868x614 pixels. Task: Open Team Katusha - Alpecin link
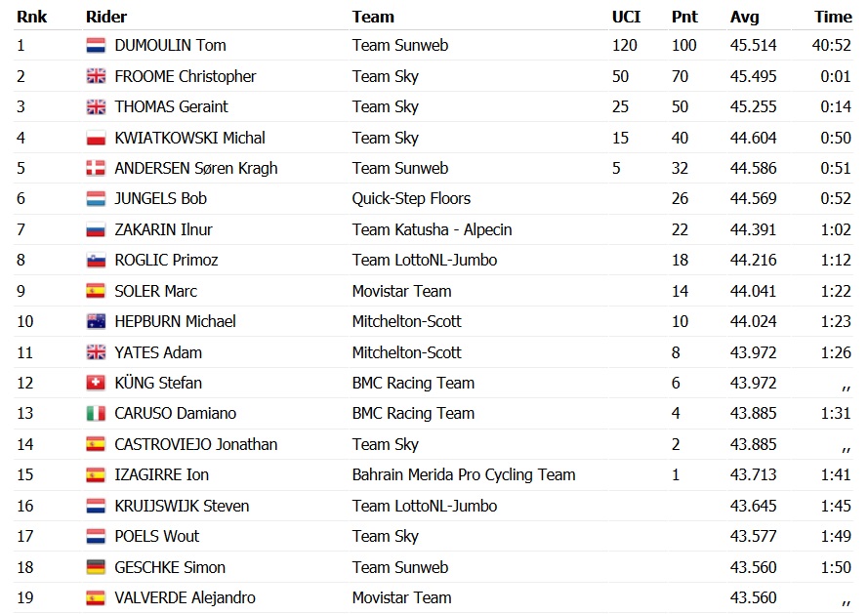point(432,229)
